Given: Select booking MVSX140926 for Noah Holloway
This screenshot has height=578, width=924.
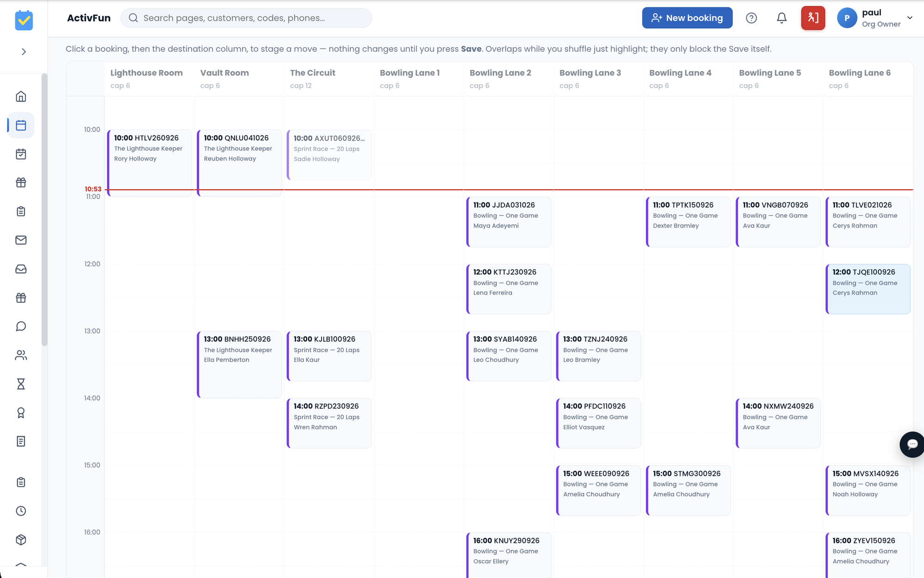Looking at the screenshot, I should coord(868,490).
